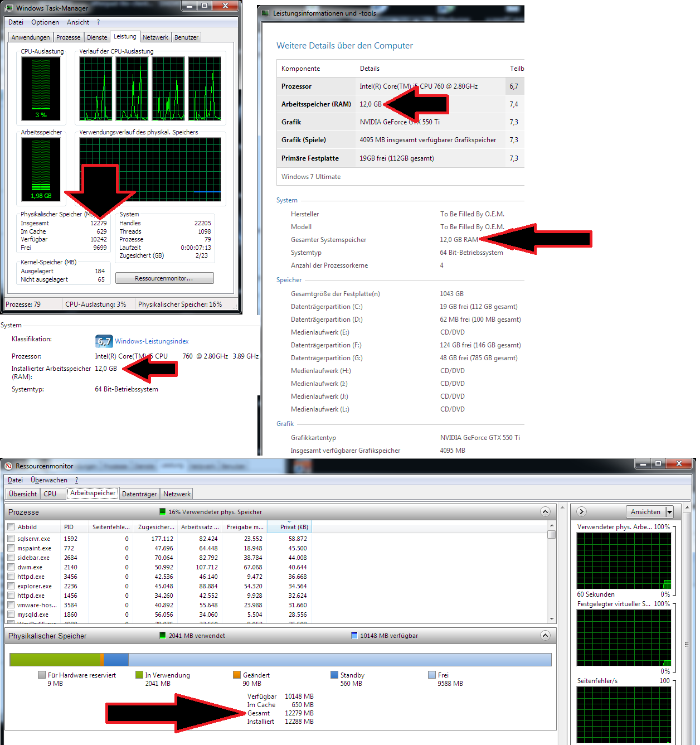Click the green square beside Verwendeter phys. Speicher
700x745 pixels.
(x=163, y=511)
